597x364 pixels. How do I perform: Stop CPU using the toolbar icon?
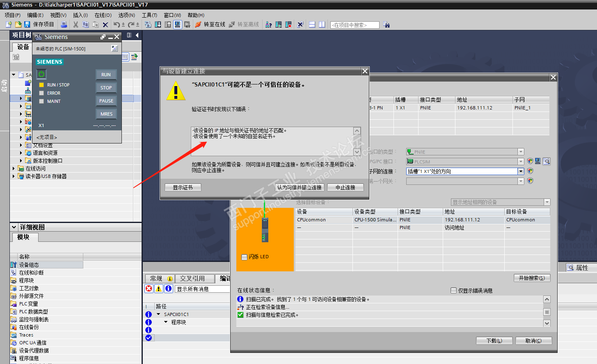[288, 25]
